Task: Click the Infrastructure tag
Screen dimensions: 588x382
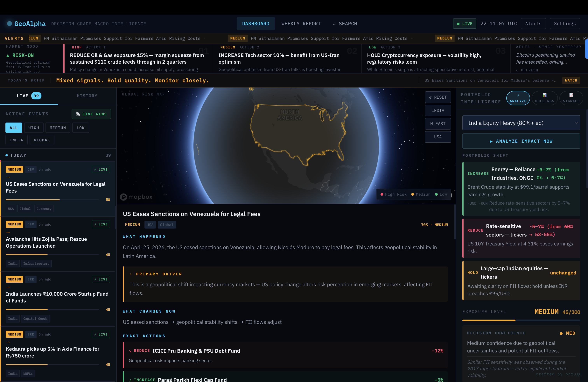Action: tap(36, 263)
